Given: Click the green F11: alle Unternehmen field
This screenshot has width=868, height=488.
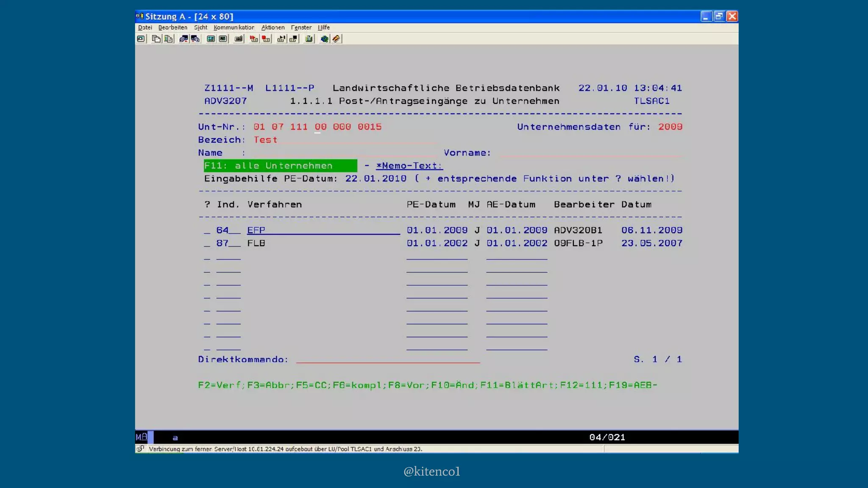Looking at the screenshot, I should [280, 166].
